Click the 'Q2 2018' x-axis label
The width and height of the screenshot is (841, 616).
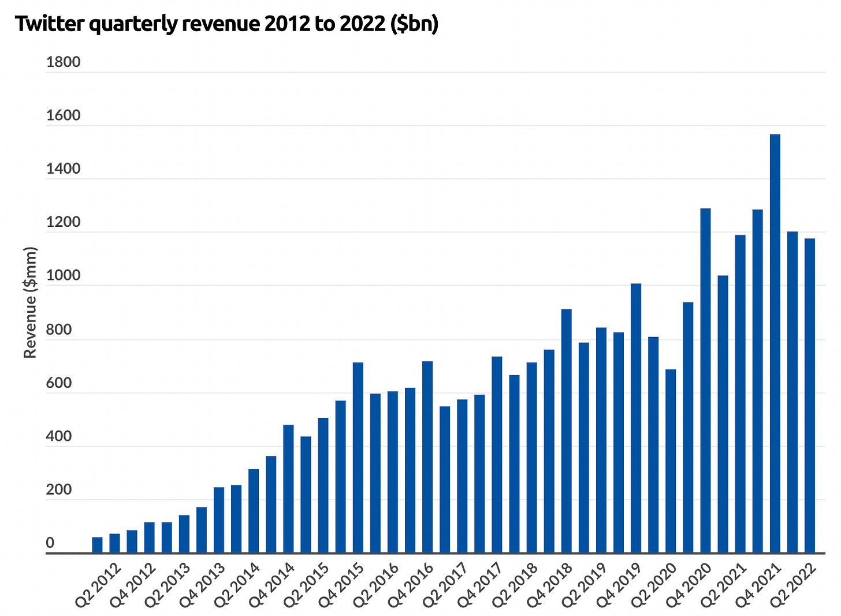[515, 584]
